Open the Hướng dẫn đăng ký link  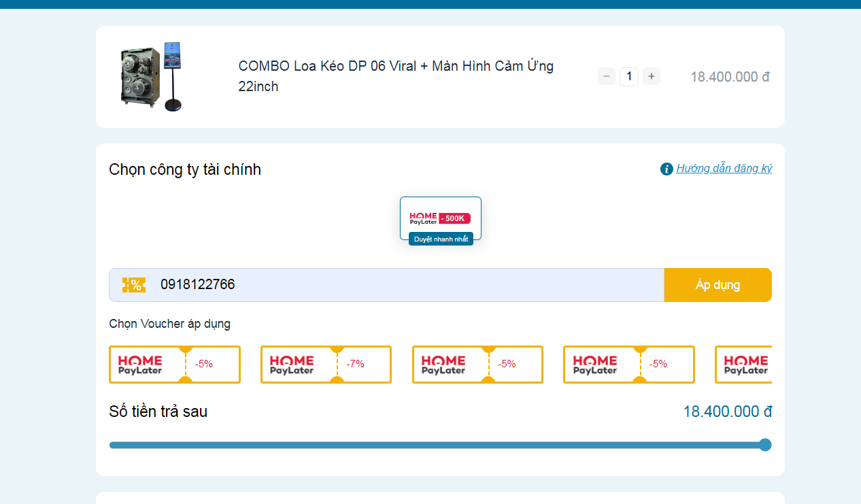(x=724, y=169)
